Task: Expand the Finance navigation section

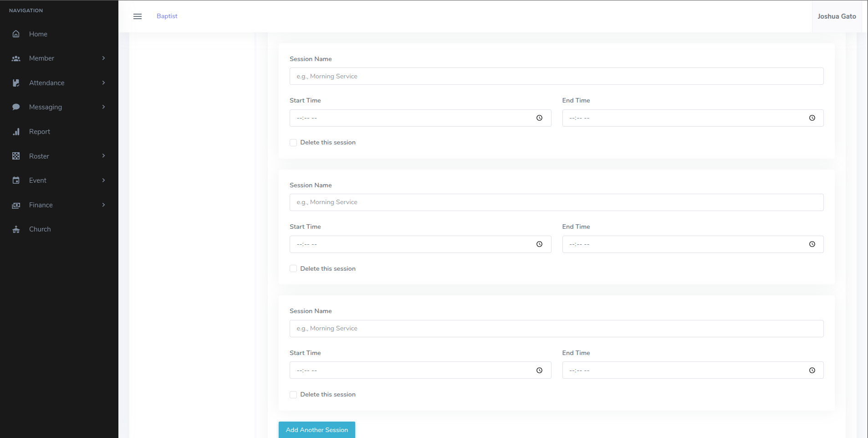Action: 103,205
